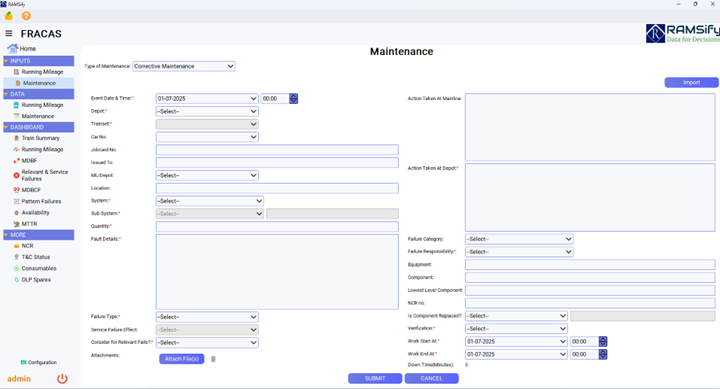
Task: Click Maintenance icon under INPUTS
Action: click(x=18, y=83)
